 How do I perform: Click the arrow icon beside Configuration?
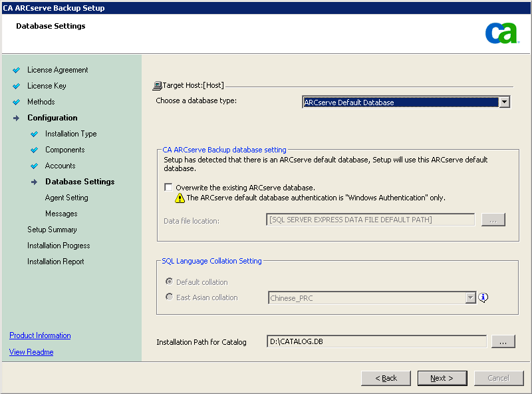pyautogui.click(x=17, y=118)
